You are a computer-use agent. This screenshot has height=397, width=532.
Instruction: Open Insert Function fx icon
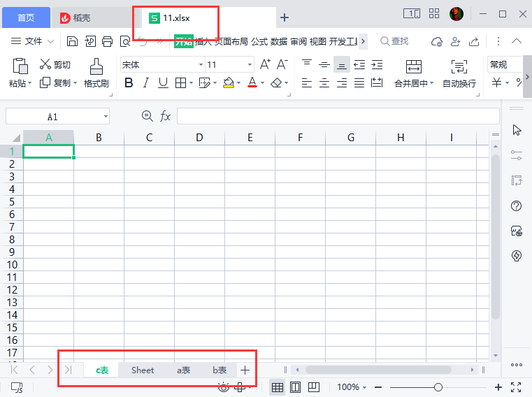[165, 116]
